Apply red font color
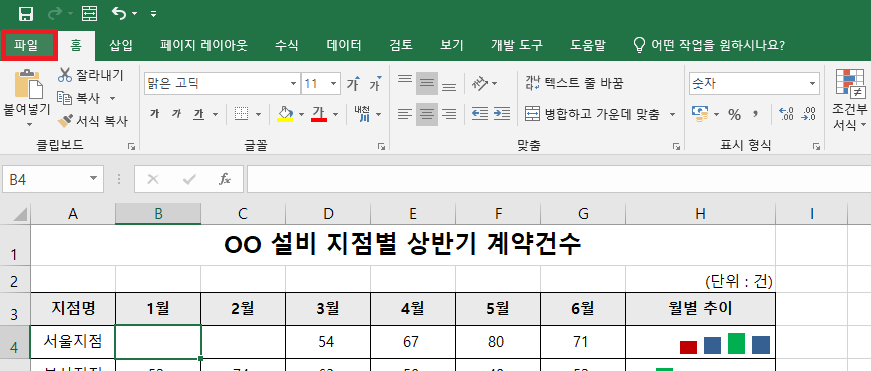The height and width of the screenshot is (371, 871). [319, 114]
